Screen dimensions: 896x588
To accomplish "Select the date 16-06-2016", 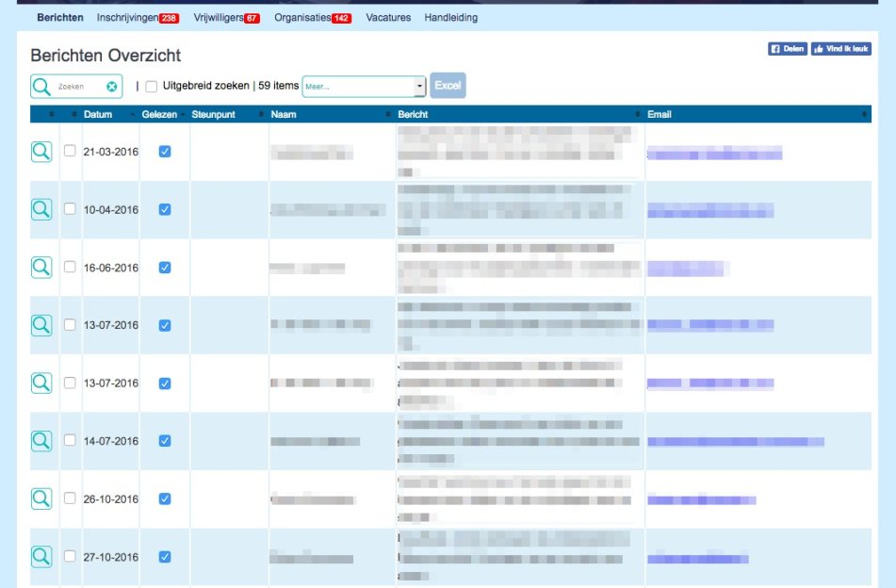I will point(111,268).
